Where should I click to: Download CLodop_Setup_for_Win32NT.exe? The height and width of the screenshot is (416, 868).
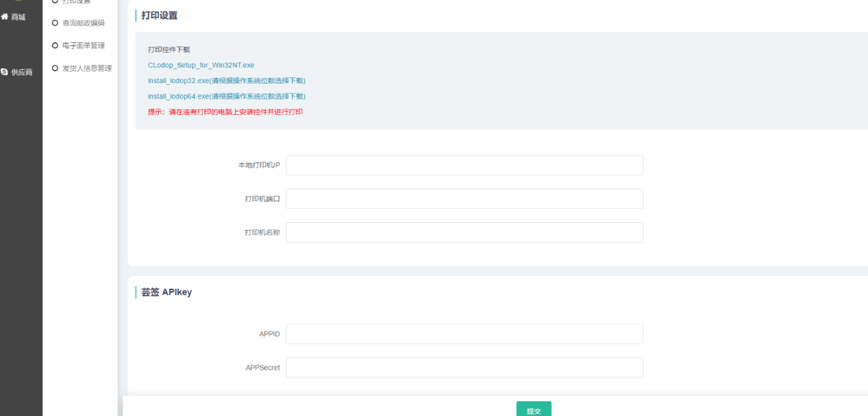click(201, 65)
